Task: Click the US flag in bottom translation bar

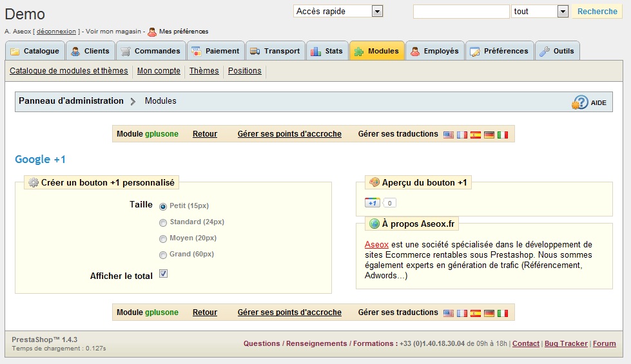Action: (449, 313)
